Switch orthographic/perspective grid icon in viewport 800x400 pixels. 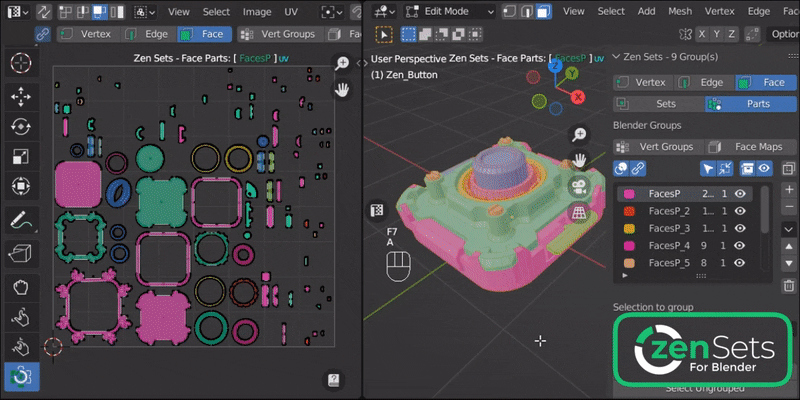pos(579,213)
